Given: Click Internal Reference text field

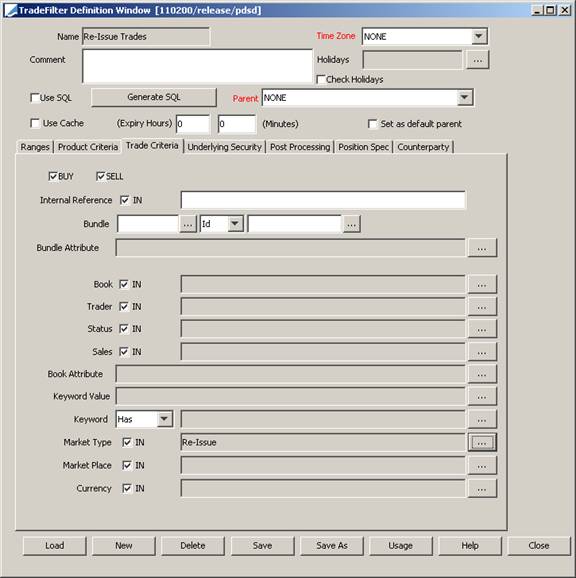Looking at the screenshot, I should click(x=323, y=200).
